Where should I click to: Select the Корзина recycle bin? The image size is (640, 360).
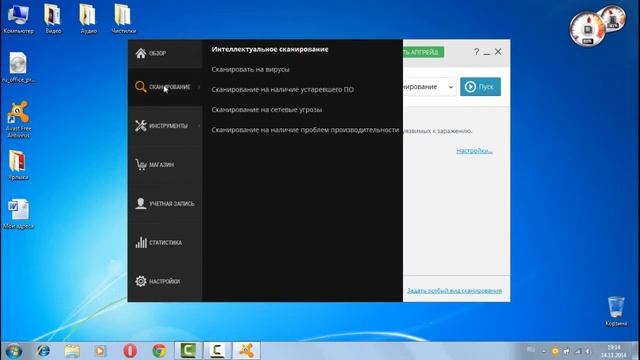point(616,311)
